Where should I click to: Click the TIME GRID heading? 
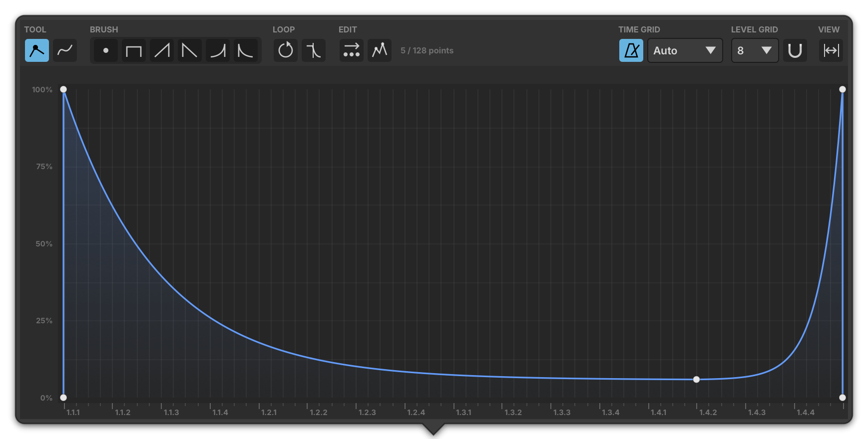[639, 29]
